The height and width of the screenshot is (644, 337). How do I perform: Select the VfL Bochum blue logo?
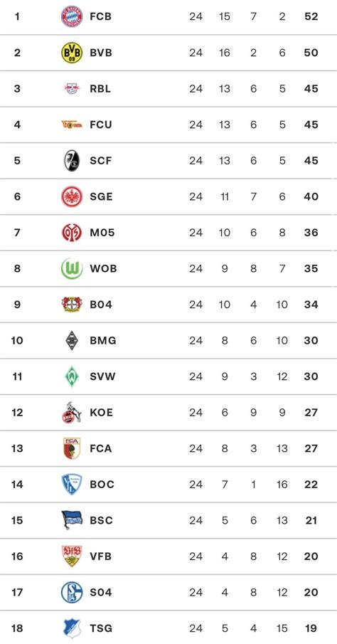(x=72, y=484)
